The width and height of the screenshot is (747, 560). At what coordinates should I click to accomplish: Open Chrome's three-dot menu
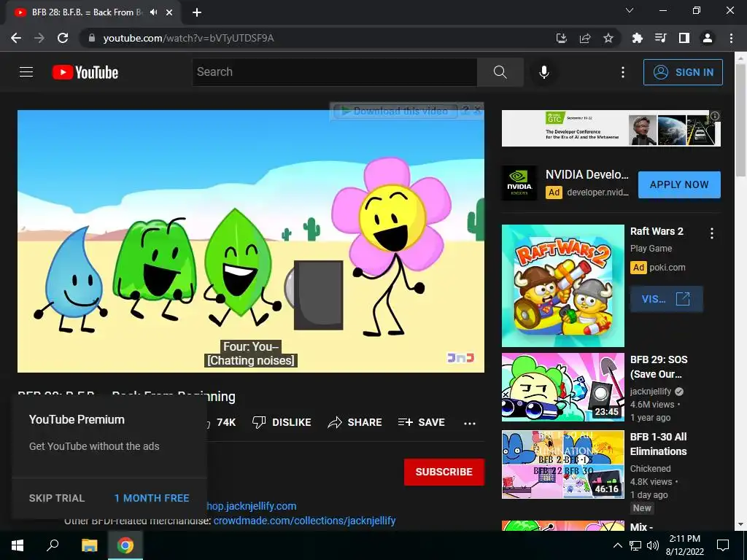[731, 38]
